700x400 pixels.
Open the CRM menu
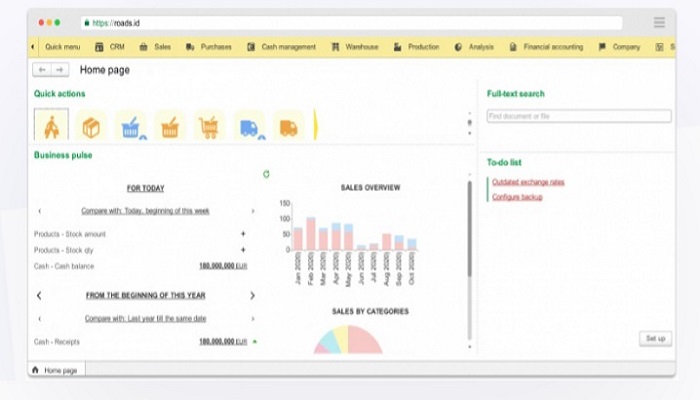point(111,47)
